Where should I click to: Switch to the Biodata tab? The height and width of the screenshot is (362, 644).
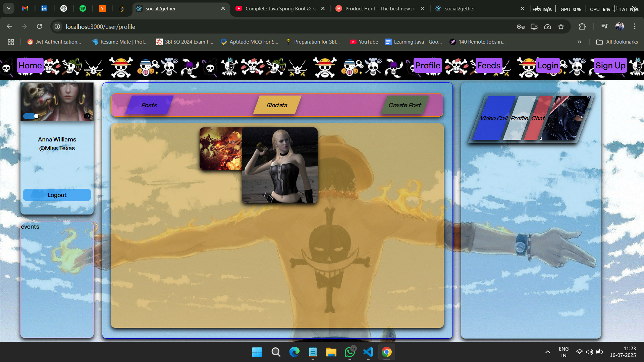click(277, 105)
